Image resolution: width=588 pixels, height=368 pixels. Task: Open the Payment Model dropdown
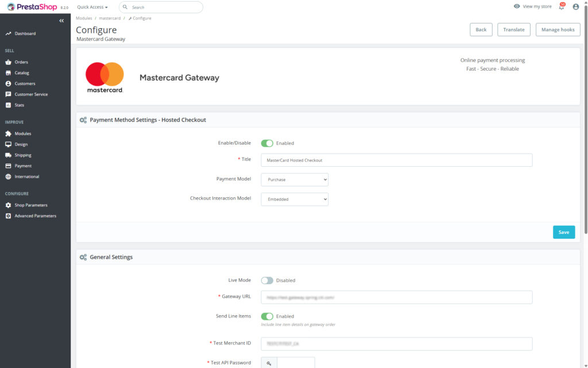(295, 179)
